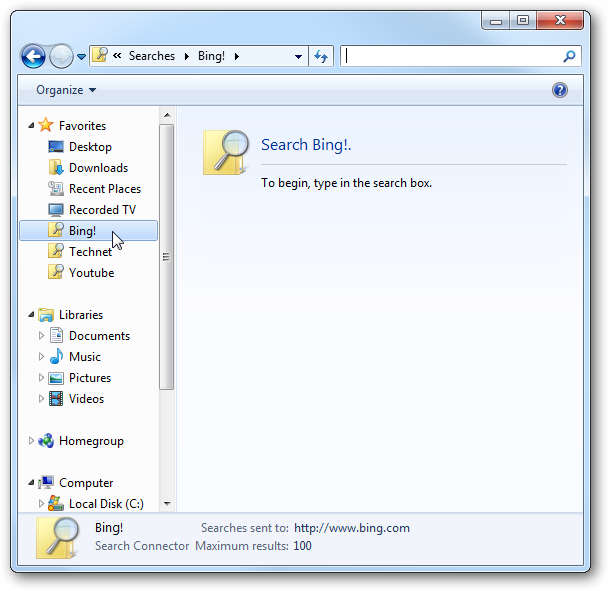Viewport: 609px width, 591px height.
Task: Open Desktop in Favorites
Action: point(90,147)
